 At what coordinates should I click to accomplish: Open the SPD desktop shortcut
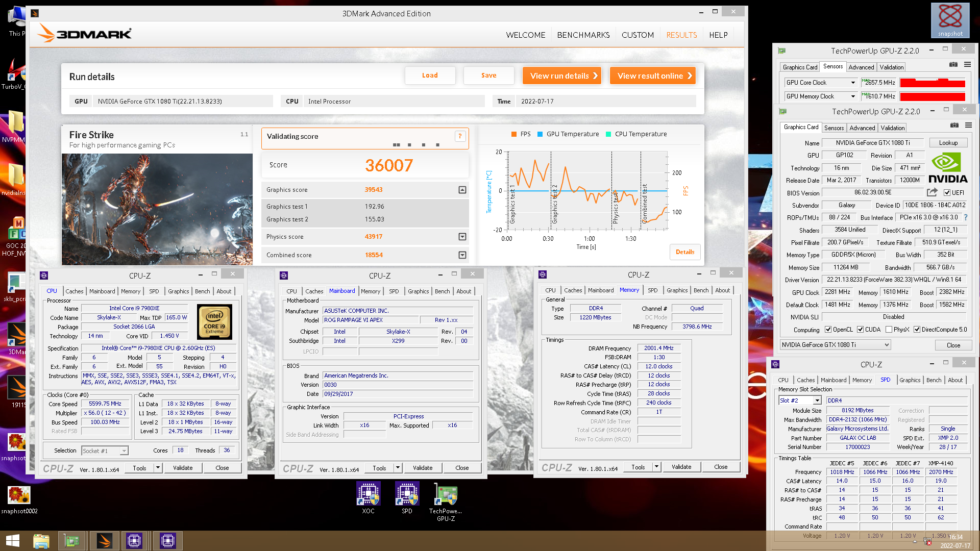(407, 498)
